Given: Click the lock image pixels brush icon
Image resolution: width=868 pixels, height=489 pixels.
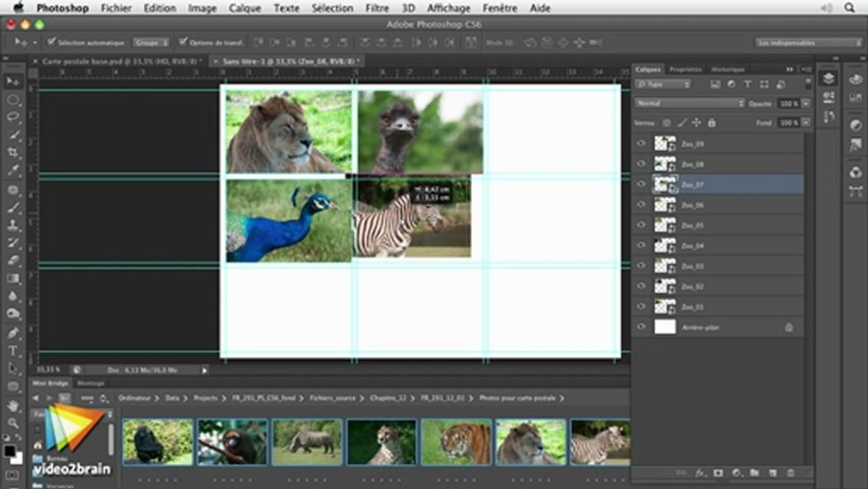Looking at the screenshot, I should [x=681, y=123].
